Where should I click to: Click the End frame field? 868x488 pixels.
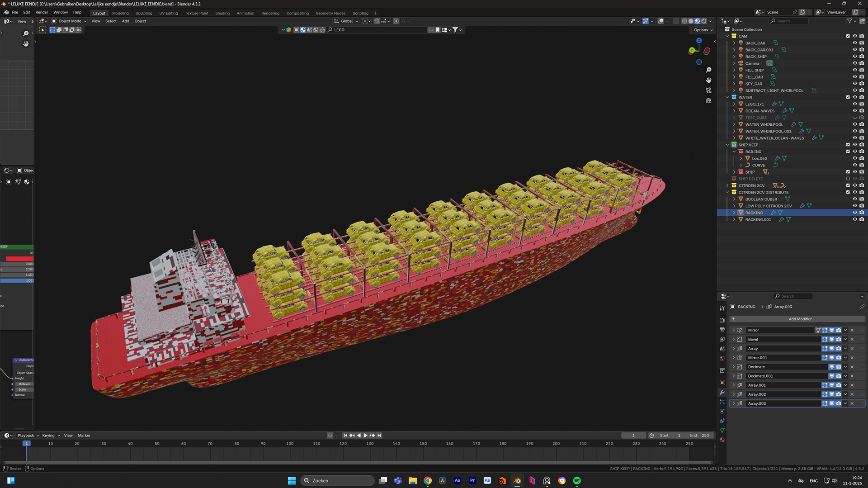[699, 436]
